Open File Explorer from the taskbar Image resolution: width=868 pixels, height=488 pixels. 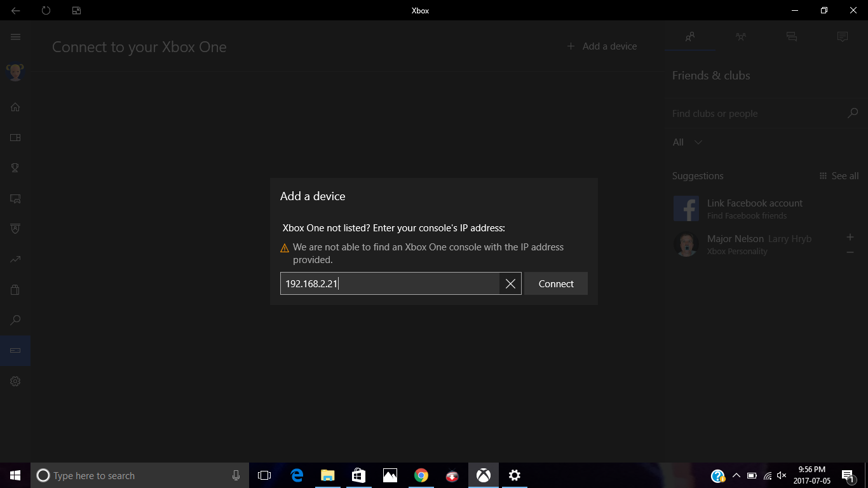click(x=328, y=475)
